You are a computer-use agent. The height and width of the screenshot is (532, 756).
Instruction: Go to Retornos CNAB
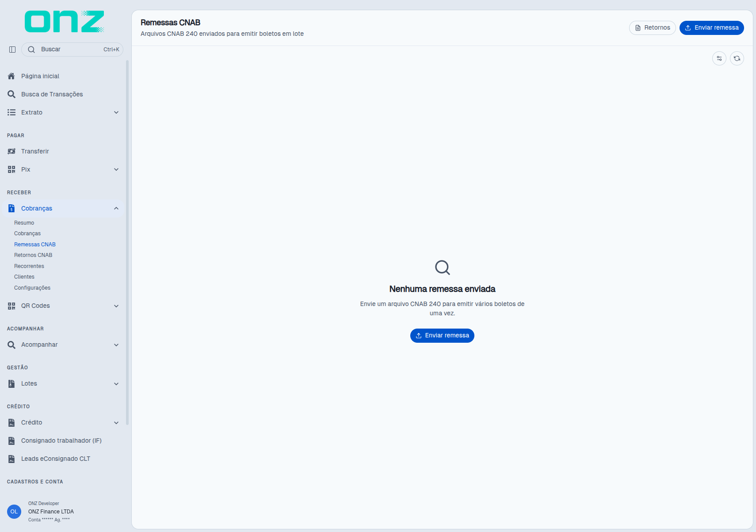(x=33, y=255)
